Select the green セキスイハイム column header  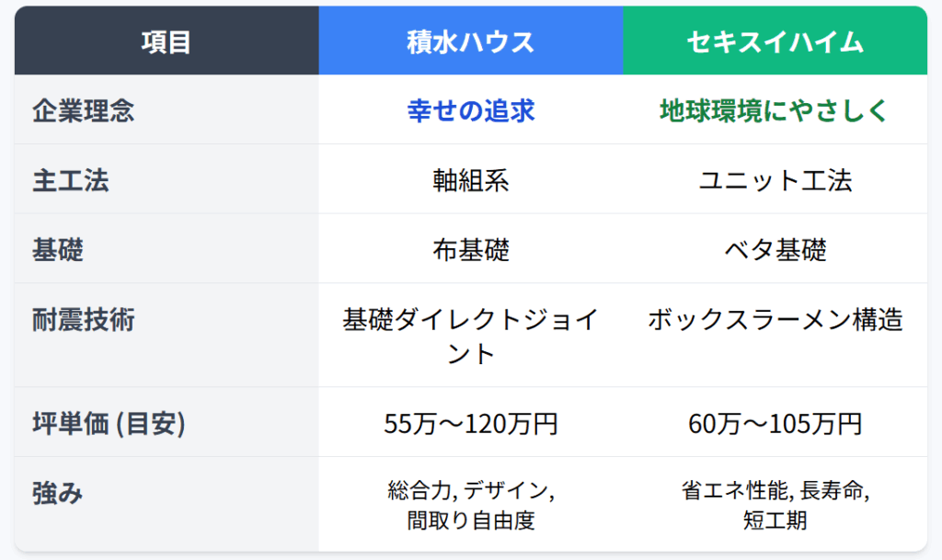775,41
